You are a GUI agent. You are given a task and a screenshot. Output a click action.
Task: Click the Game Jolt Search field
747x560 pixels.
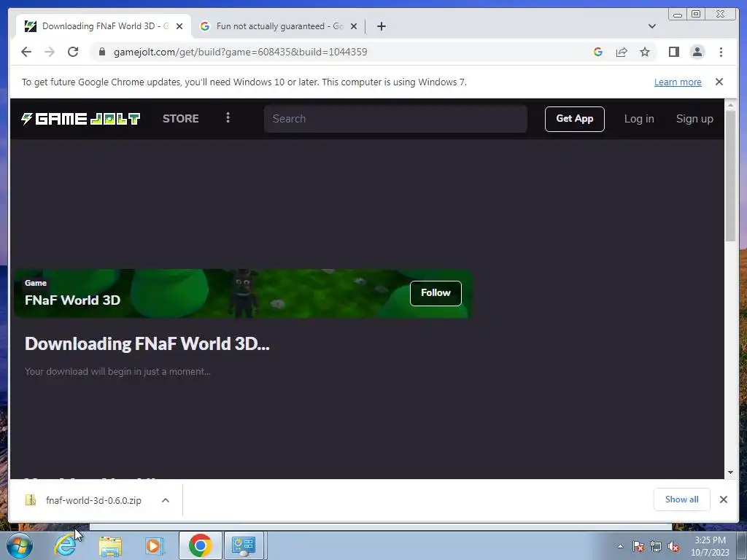[x=395, y=119]
